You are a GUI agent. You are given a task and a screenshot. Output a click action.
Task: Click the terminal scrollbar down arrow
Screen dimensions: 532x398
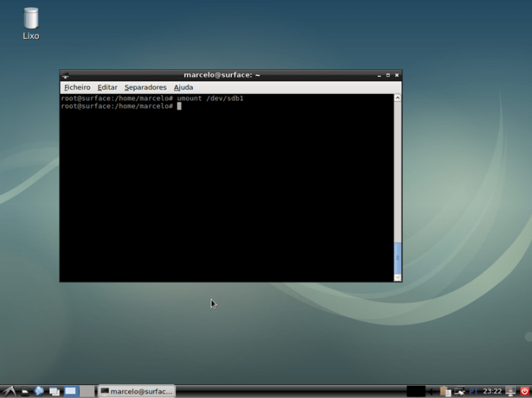pyautogui.click(x=397, y=277)
